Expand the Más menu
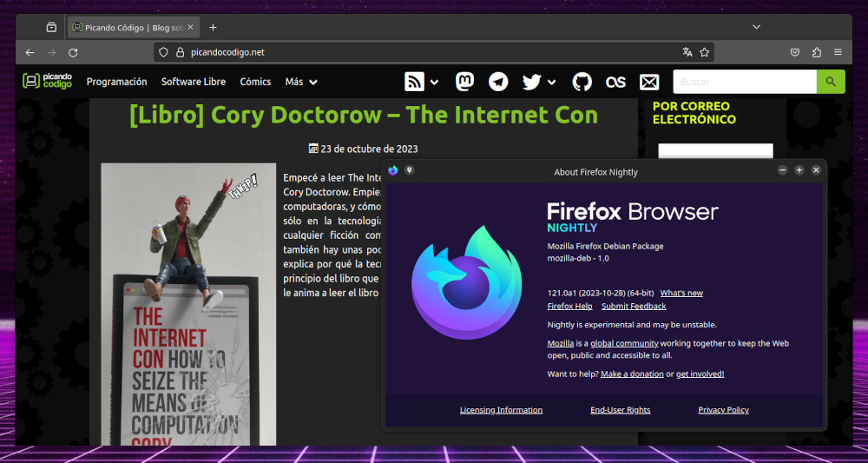 coord(301,82)
